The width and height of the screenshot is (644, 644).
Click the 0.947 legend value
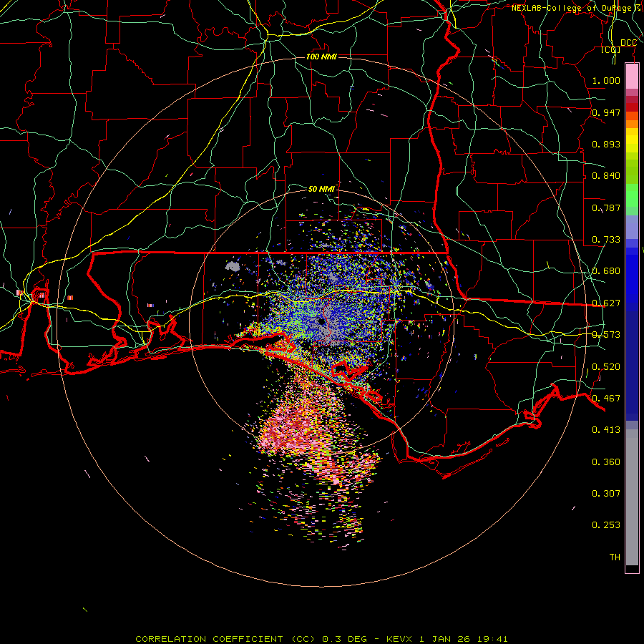pyautogui.click(x=606, y=112)
